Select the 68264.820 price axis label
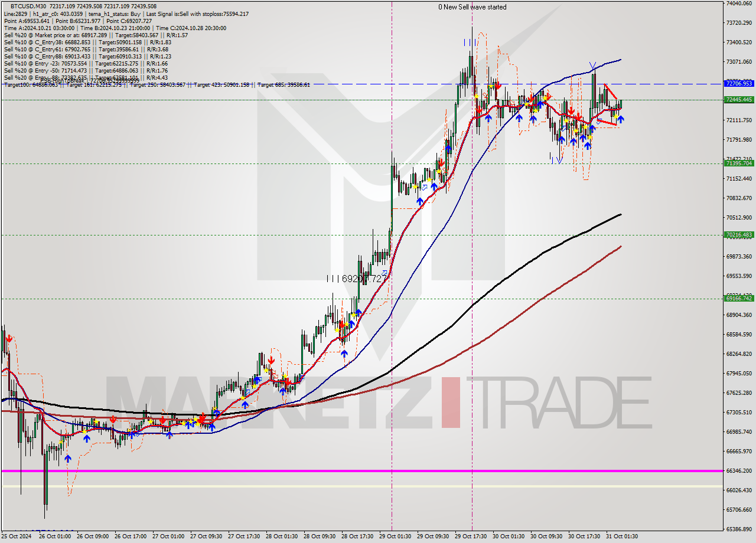 [x=739, y=354]
